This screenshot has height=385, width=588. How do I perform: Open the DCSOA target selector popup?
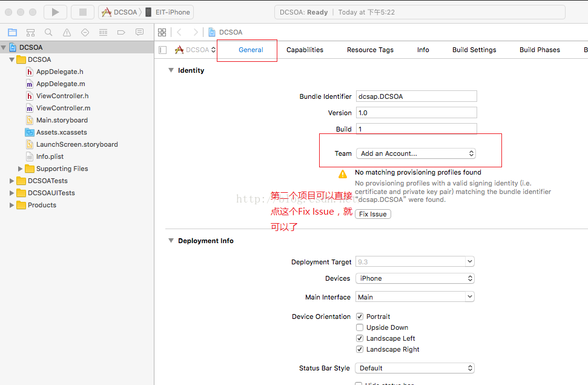(195, 50)
